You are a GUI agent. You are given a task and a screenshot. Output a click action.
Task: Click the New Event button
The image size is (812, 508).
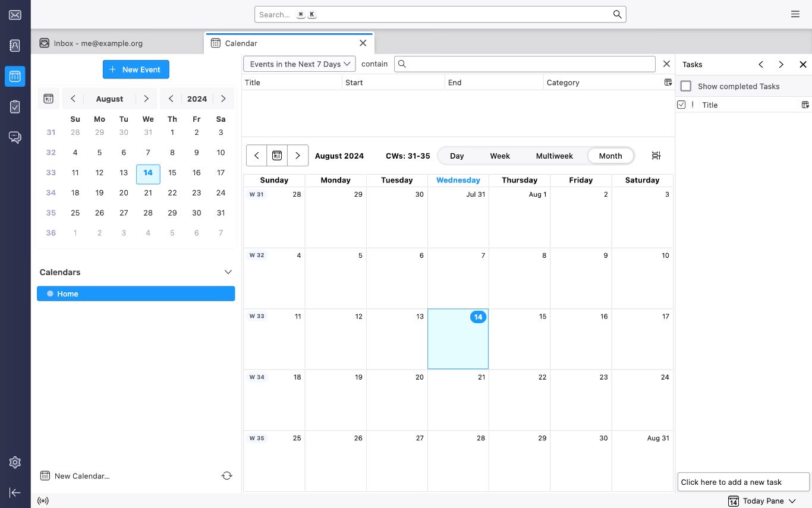click(136, 70)
